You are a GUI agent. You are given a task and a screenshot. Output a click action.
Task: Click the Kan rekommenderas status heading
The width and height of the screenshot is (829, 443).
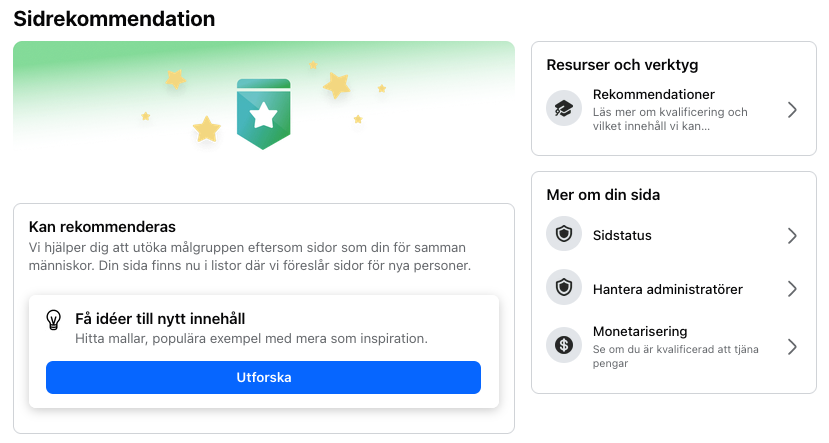102,227
